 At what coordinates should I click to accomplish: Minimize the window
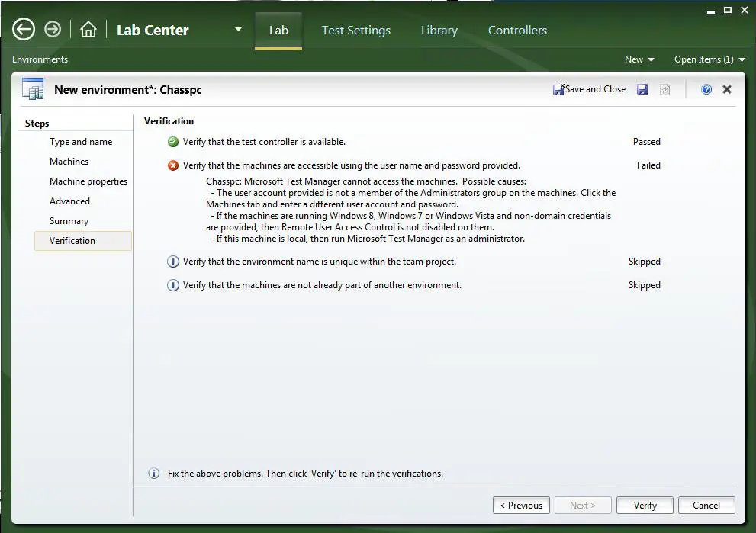pos(711,11)
